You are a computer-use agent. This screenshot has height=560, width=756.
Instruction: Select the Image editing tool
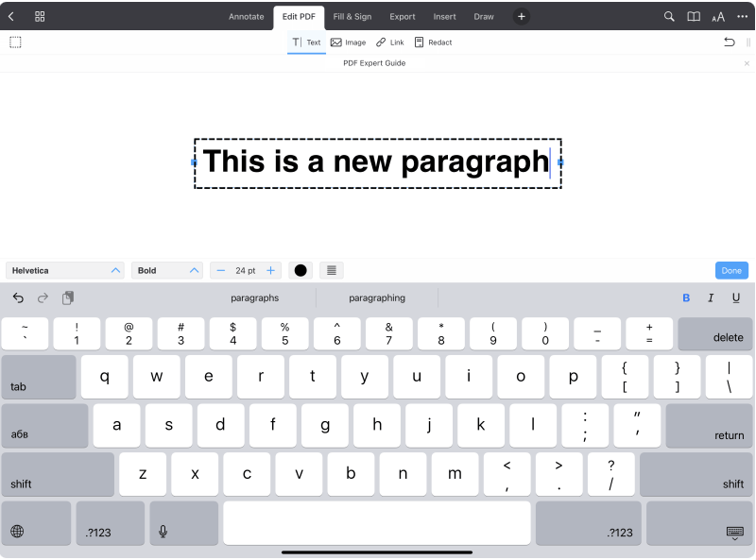[x=348, y=42]
